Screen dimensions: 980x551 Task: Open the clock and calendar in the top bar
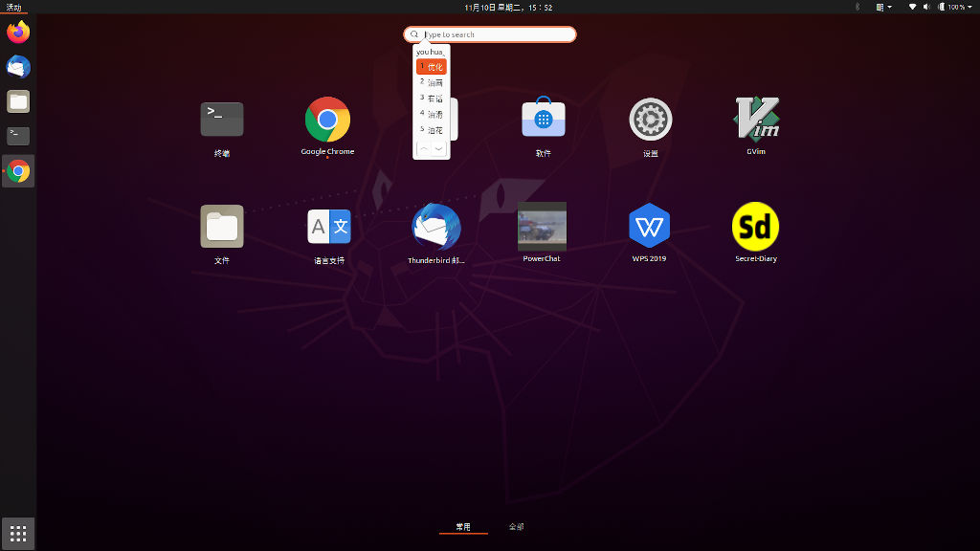(508, 7)
